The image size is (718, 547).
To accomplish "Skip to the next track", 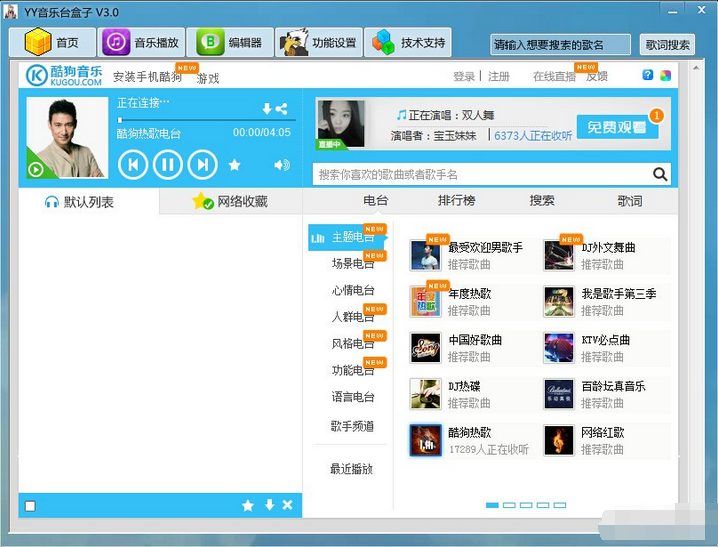I will (202, 164).
